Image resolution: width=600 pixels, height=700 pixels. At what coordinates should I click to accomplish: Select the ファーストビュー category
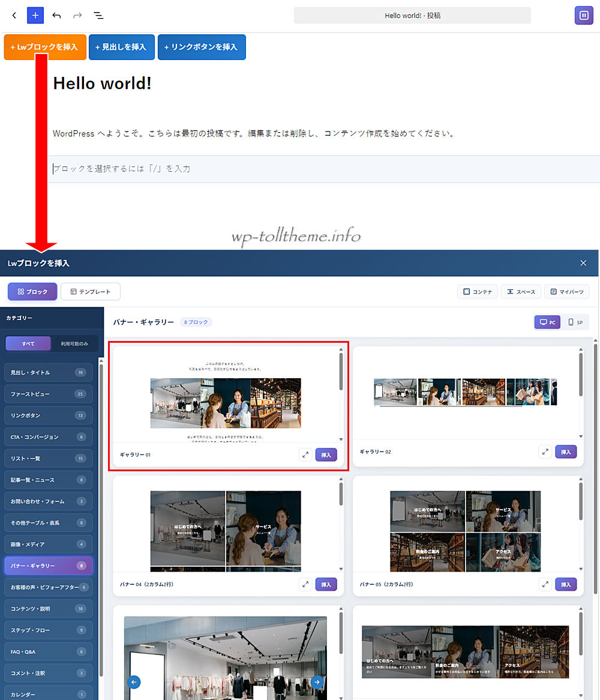[49, 394]
